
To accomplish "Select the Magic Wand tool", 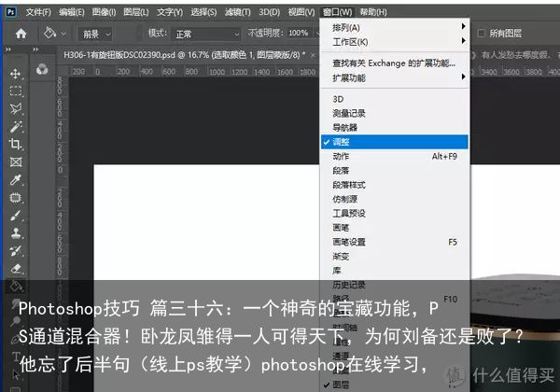I will pos(16,126).
